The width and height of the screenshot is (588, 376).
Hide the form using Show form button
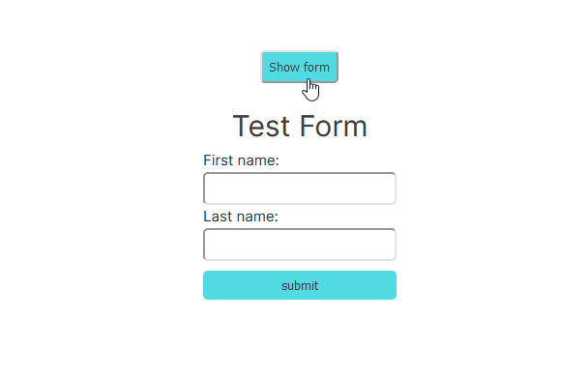click(x=299, y=67)
